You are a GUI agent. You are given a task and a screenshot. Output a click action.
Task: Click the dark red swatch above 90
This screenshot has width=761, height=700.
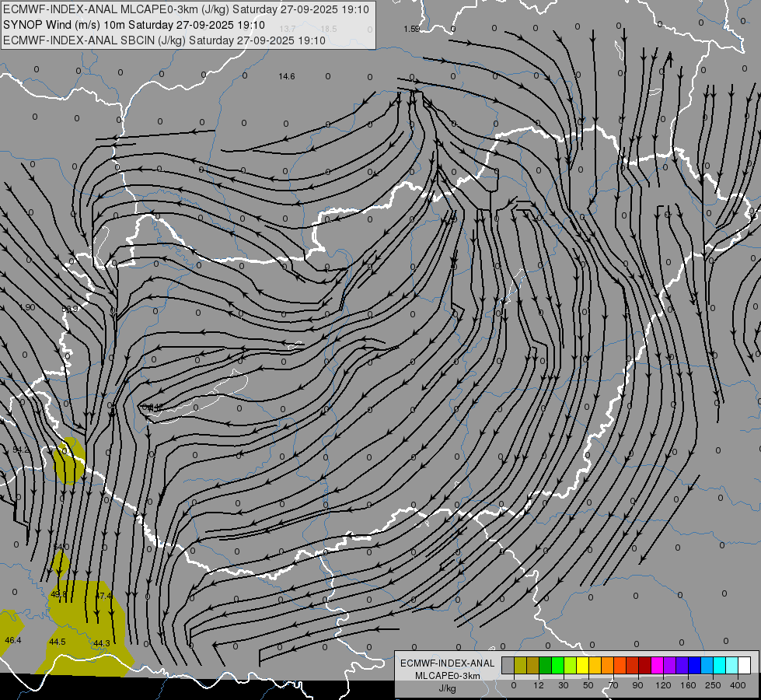pos(645,665)
